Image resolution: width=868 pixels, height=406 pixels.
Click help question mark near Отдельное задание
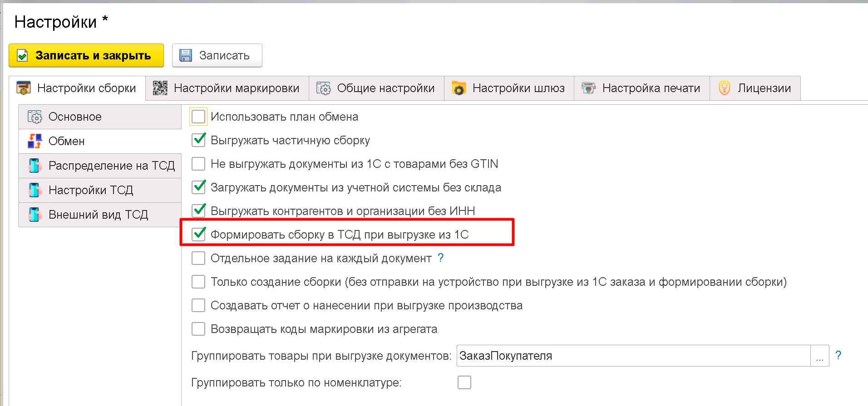point(440,258)
